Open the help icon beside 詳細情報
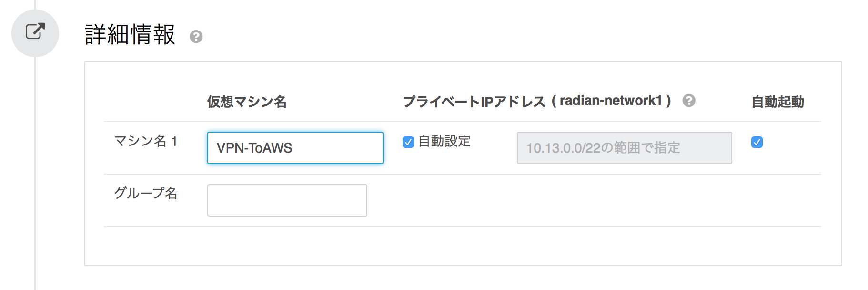 coord(197,36)
